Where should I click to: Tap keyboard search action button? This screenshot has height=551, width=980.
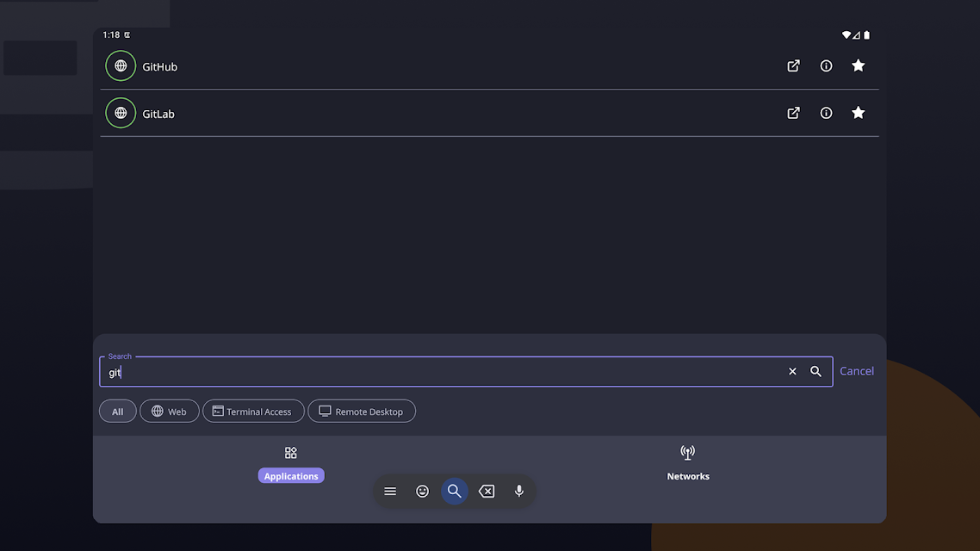pos(455,491)
